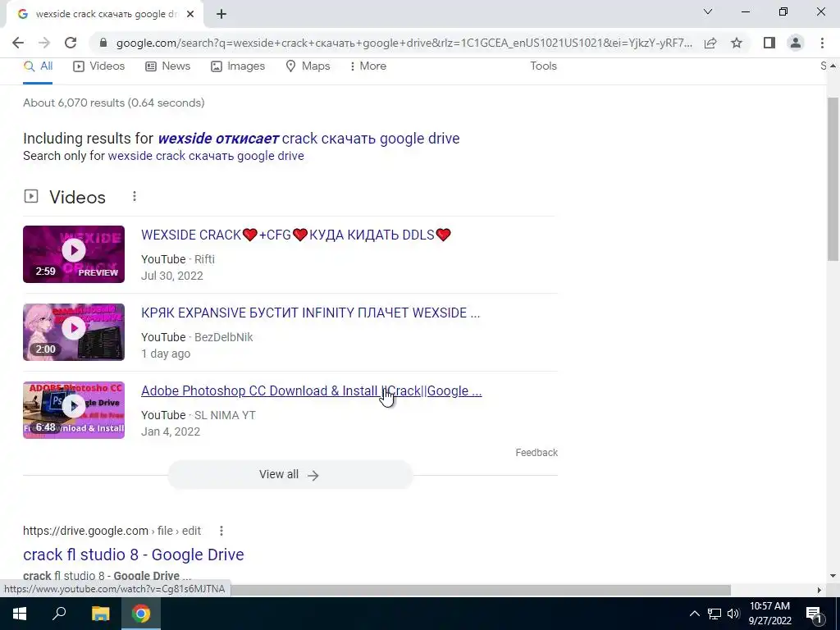Click the padlock site info icon
This screenshot has width=840, height=630.
pos(103,43)
